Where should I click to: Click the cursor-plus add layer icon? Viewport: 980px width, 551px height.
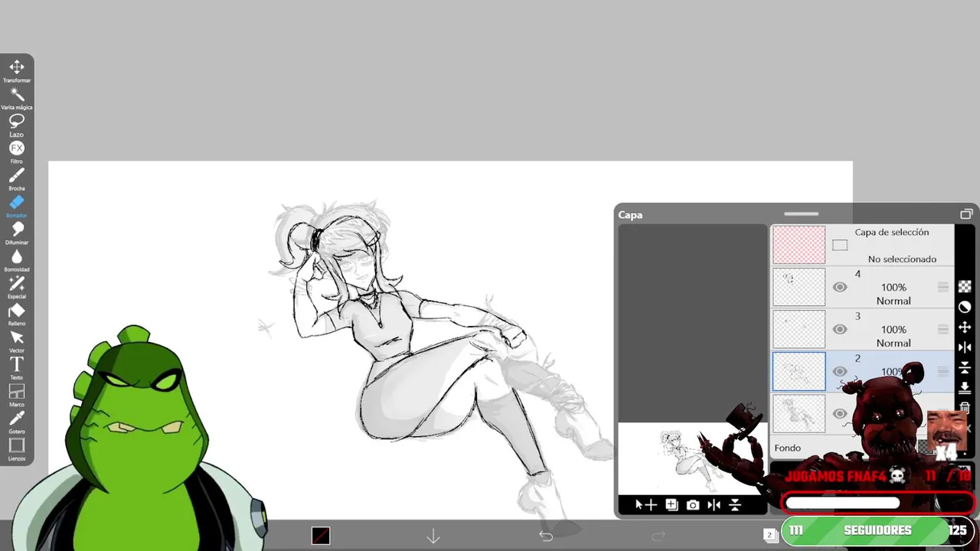click(x=646, y=505)
